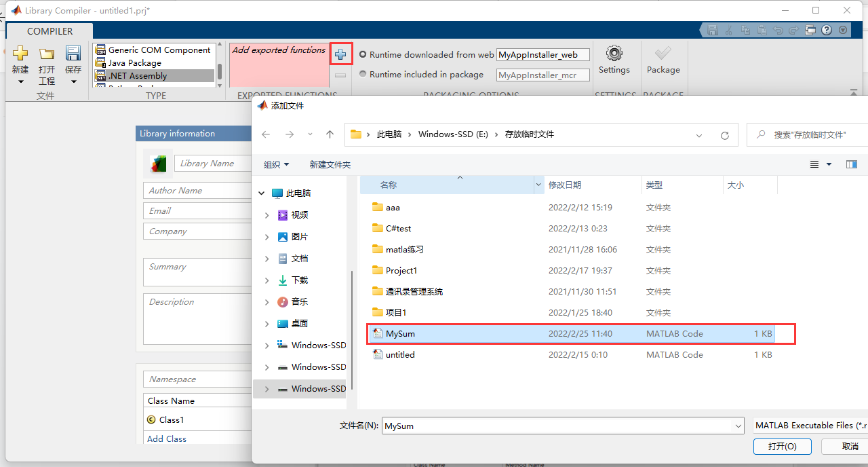Click the 保存 (Save) icon in ribbon

point(73,53)
